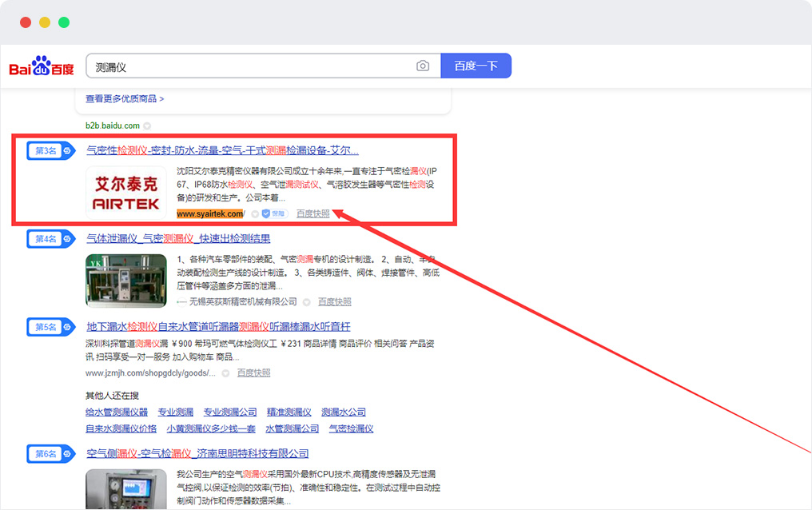This screenshot has width=812, height=510.
Task: Search related term 自来水测漏仪价格
Action: click(x=121, y=428)
